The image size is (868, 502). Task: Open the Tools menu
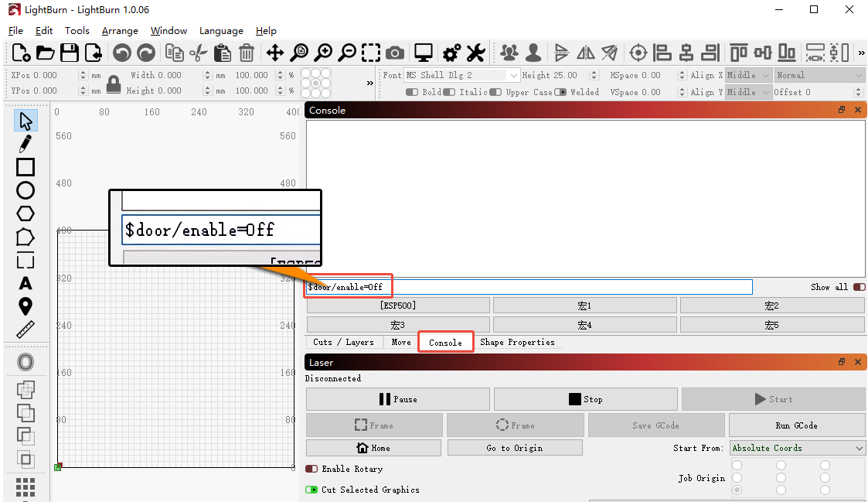coord(77,31)
